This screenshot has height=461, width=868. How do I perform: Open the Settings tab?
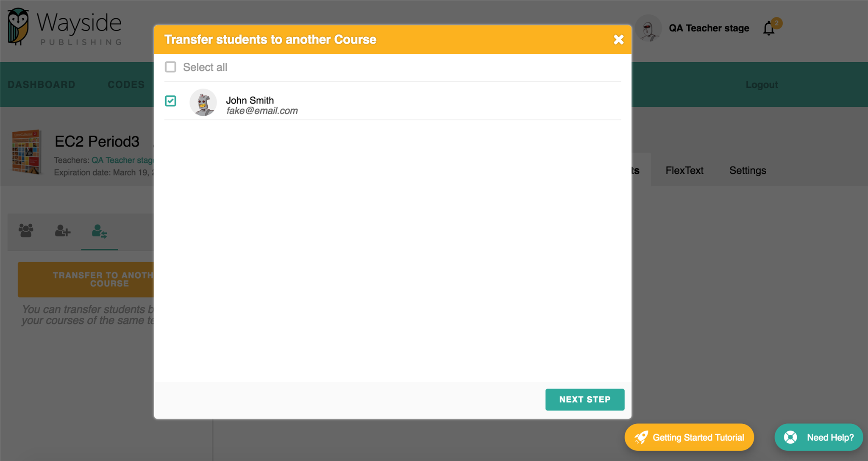747,170
